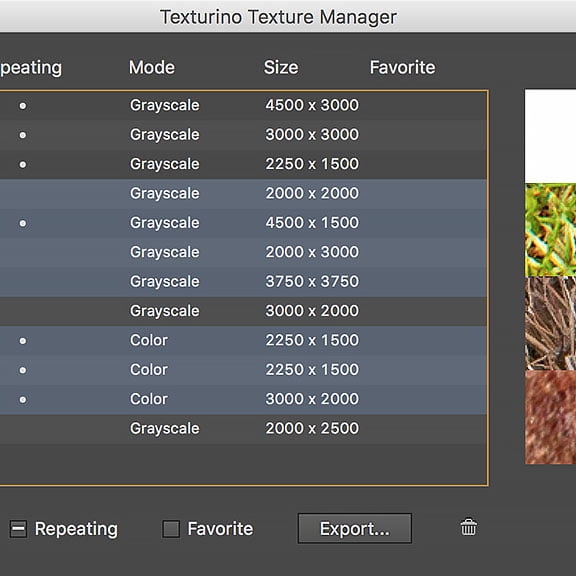The image size is (576, 576).
Task: Click the Export... button
Action: coord(354,528)
